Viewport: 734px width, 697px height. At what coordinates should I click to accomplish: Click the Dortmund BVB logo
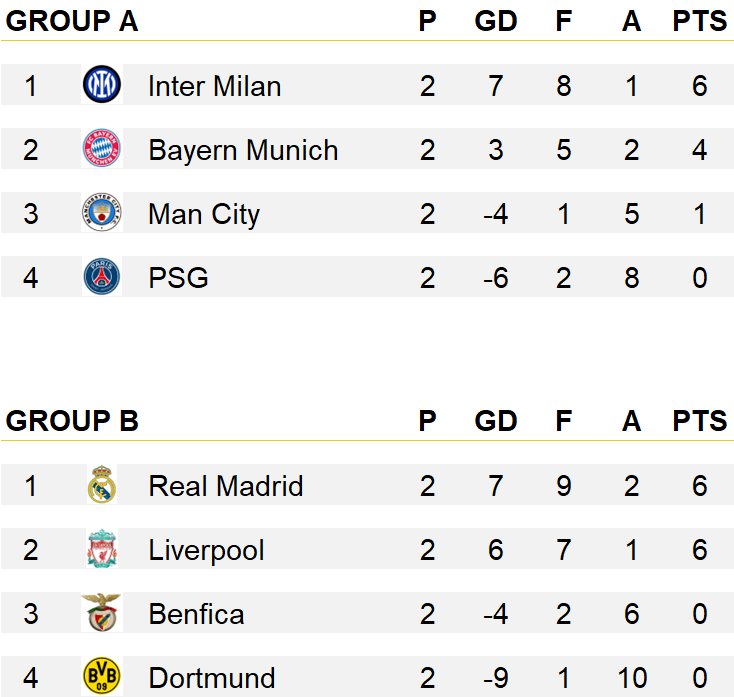click(x=102, y=676)
